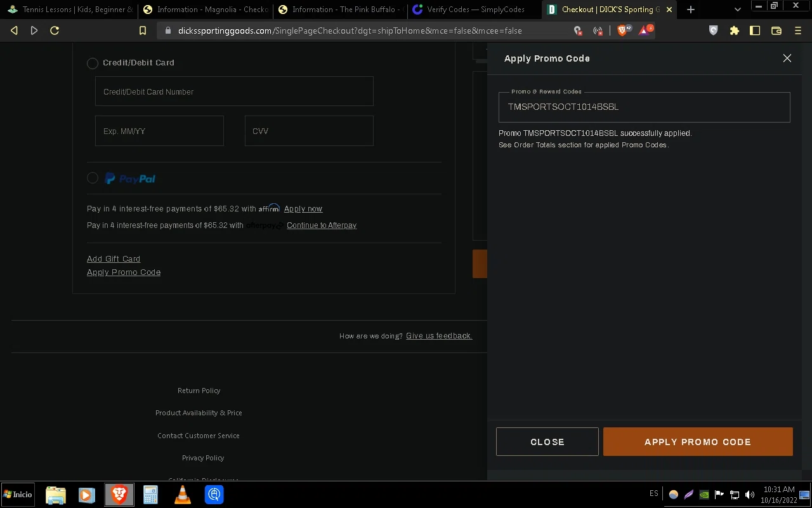Click the site lock icon in address bar
The width and height of the screenshot is (812, 508).
click(x=167, y=30)
